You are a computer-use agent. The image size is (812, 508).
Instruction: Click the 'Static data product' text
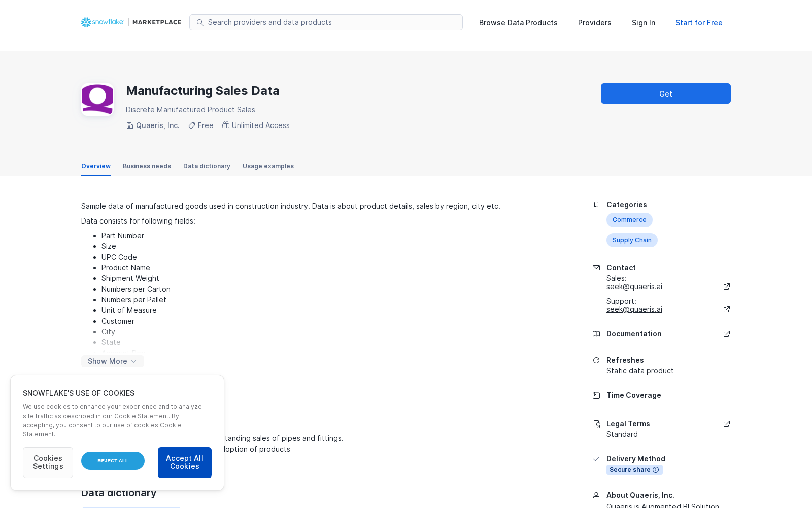tap(640, 371)
